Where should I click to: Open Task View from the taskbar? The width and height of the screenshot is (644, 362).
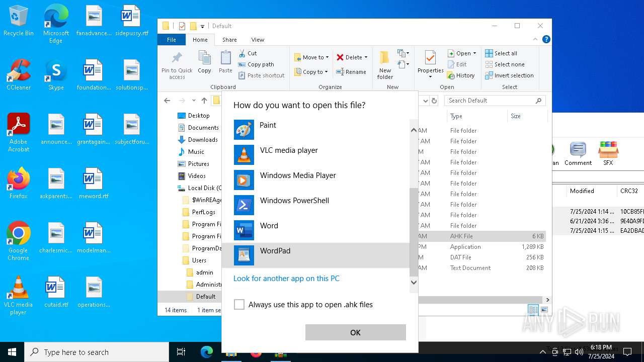click(x=181, y=352)
